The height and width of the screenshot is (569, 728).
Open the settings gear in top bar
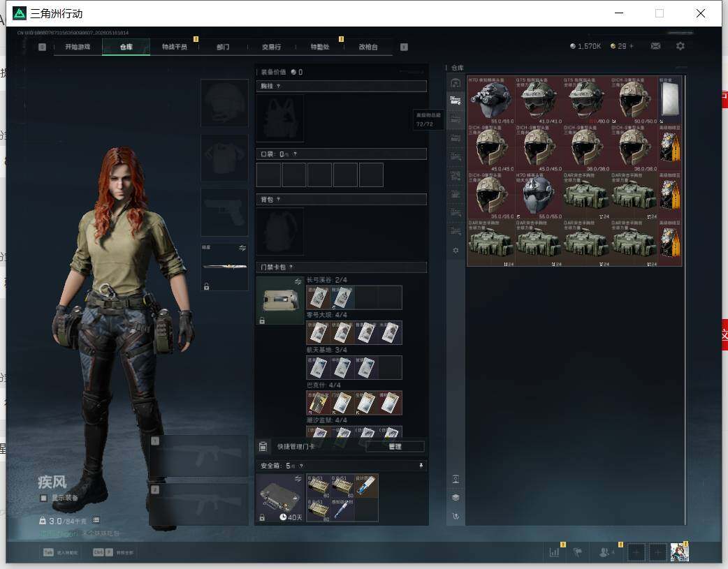(x=680, y=46)
